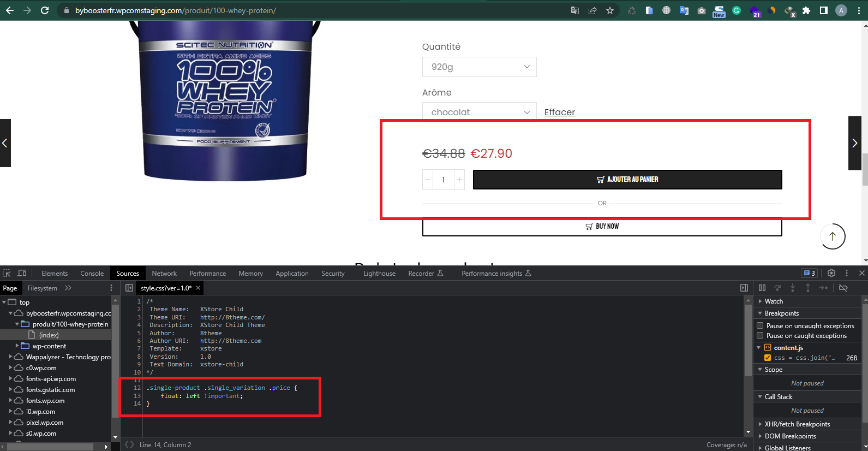Viewport: 868px width, 451px height.
Task: Switch to the Console tab
Action: 92,273
